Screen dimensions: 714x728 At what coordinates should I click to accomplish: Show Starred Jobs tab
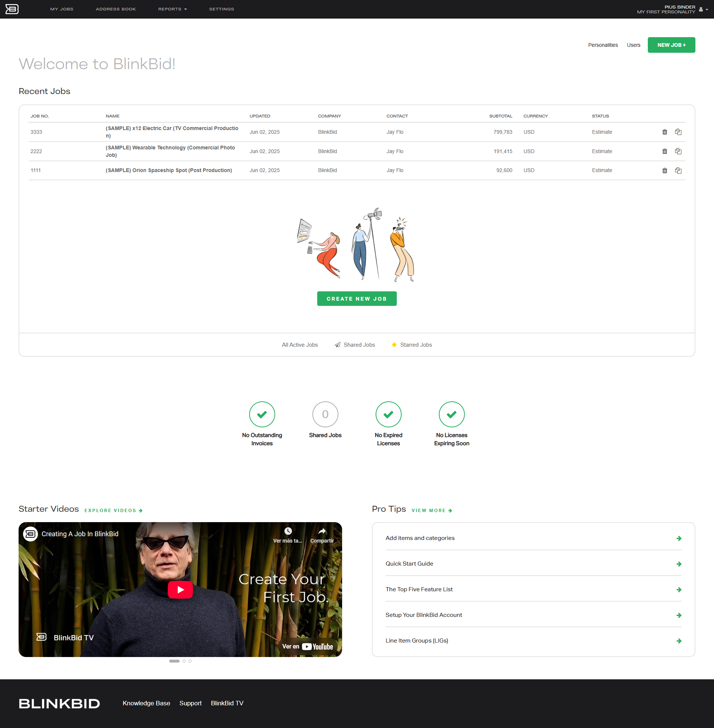click(x=412, y=345)
